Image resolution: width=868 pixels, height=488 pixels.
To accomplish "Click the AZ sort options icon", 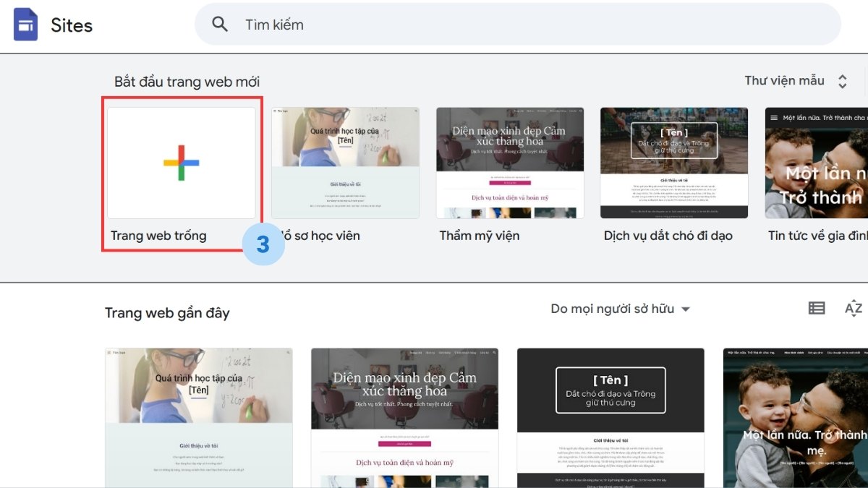I will (x=854, y=309).
